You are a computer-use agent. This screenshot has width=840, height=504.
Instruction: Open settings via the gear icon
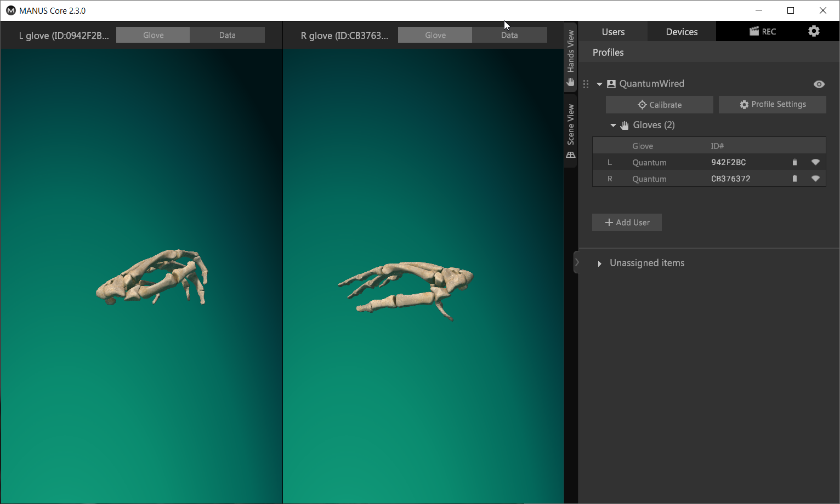814,31
